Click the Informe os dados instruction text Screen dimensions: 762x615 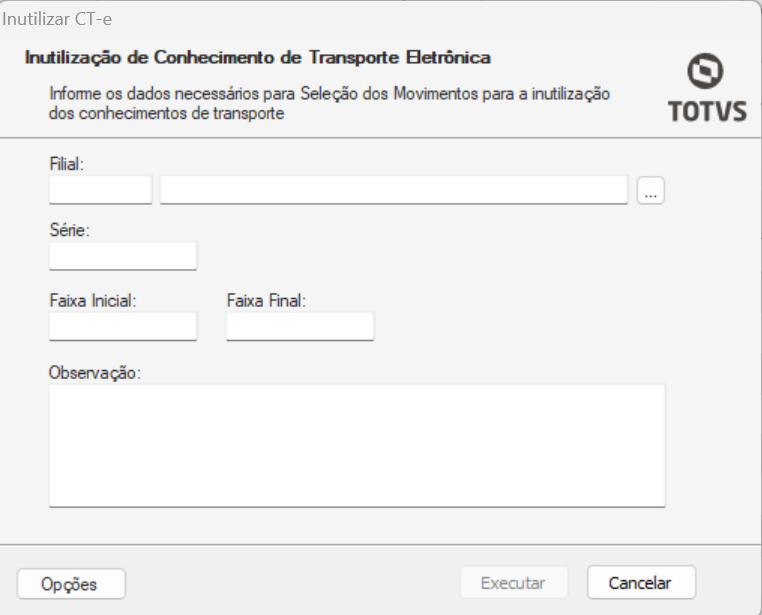point(329,103)
